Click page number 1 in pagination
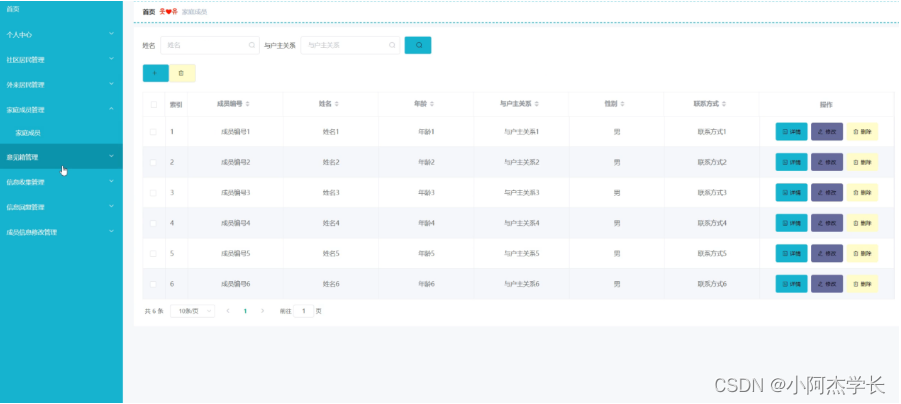Viewport: 901px width, 404px height. pyautogui.click(x=245, y=311)
